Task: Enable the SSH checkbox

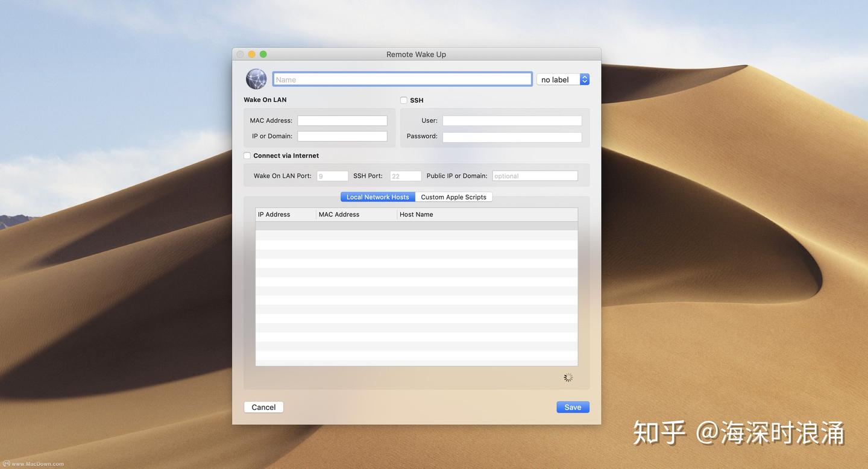Action: pyautogui.click(x=403, y=100)
